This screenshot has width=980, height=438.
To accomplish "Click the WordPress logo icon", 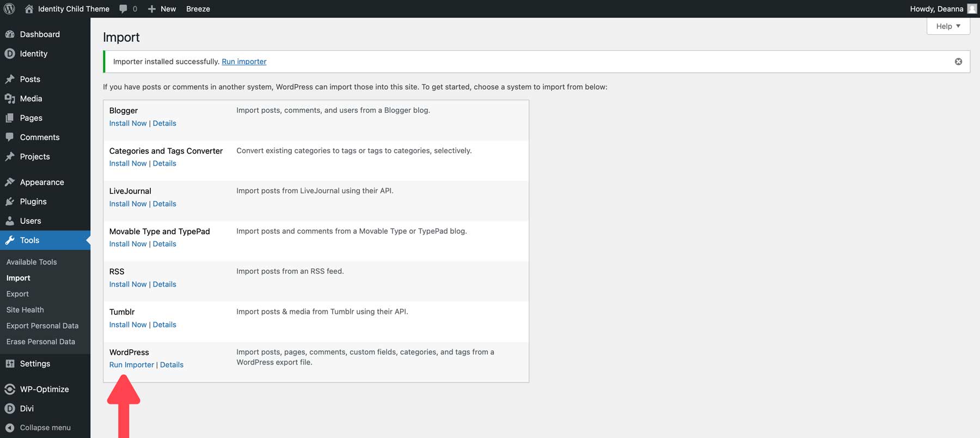I will click(x=9, y=9).
